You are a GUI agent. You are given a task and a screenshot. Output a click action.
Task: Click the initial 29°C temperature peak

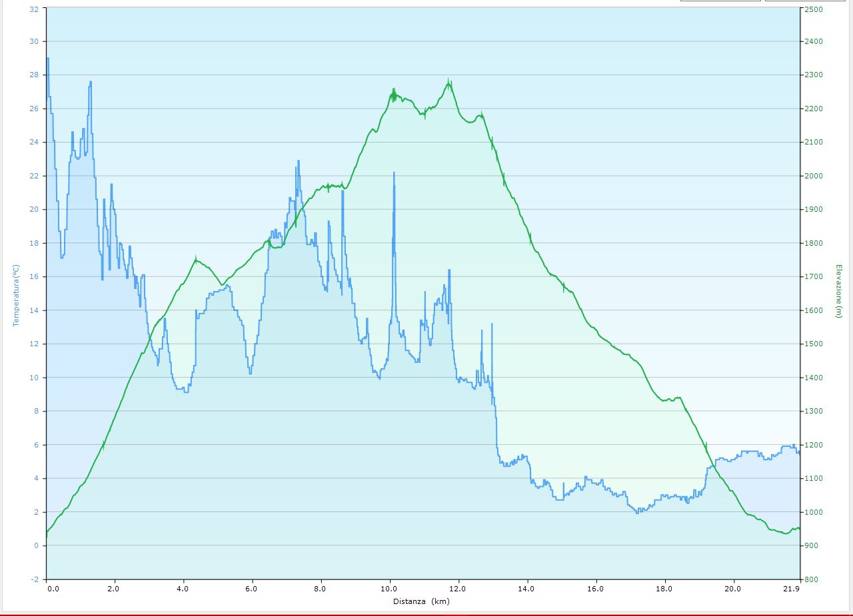[x=47, y=59]
